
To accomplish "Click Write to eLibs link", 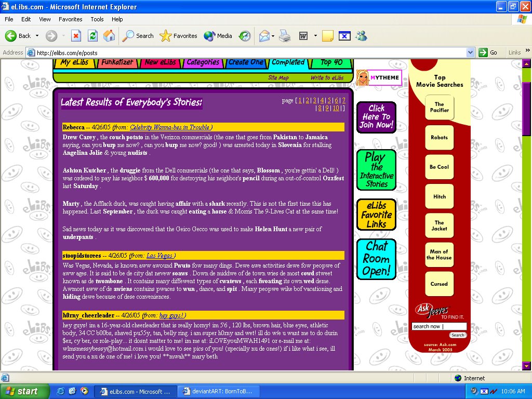I will (327, 78).
